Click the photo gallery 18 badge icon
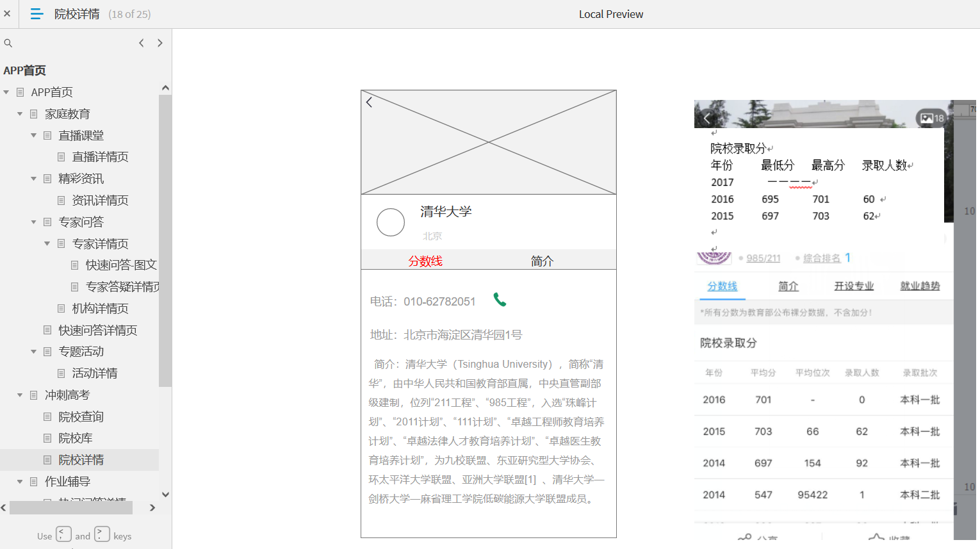This screenshot has width=980, height=549. pos(932,118)
